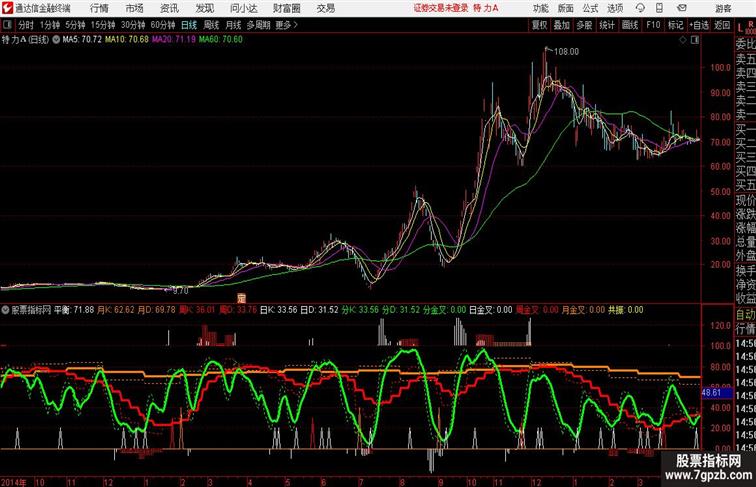Screen dimensions: 756x487
Task: Click the 特力A (日线) chart title
Action: [x=26, y=40]
